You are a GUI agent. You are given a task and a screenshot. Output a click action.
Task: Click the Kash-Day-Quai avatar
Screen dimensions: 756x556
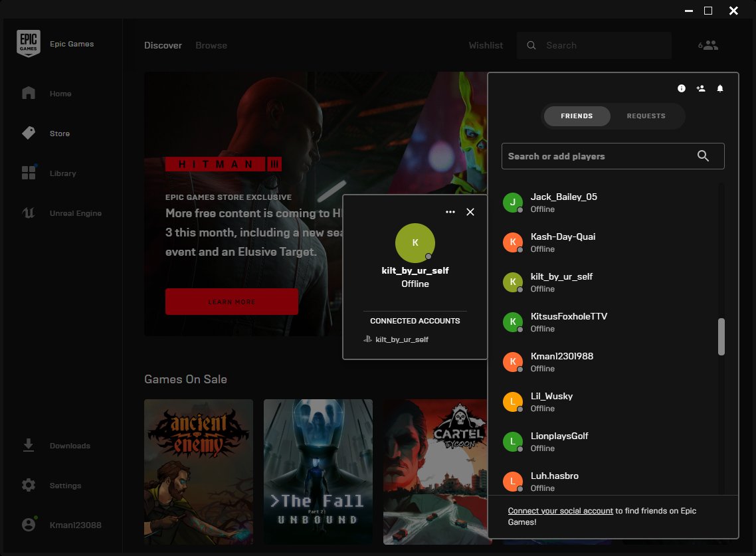click(x=513, y=242)
